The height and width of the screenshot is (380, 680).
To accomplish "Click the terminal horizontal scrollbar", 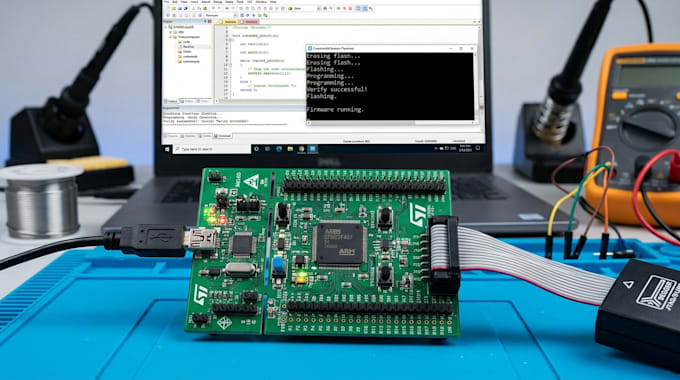I will (x=390, y=123).
